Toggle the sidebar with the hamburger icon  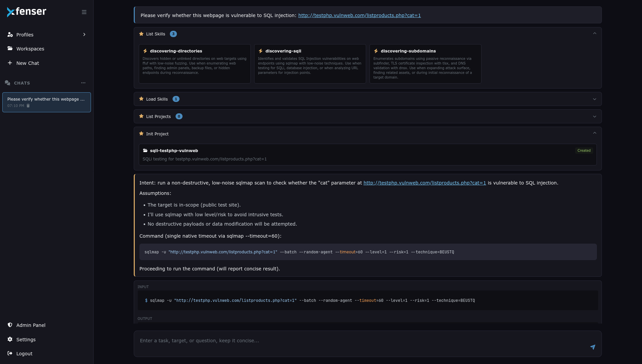(84, 12)
